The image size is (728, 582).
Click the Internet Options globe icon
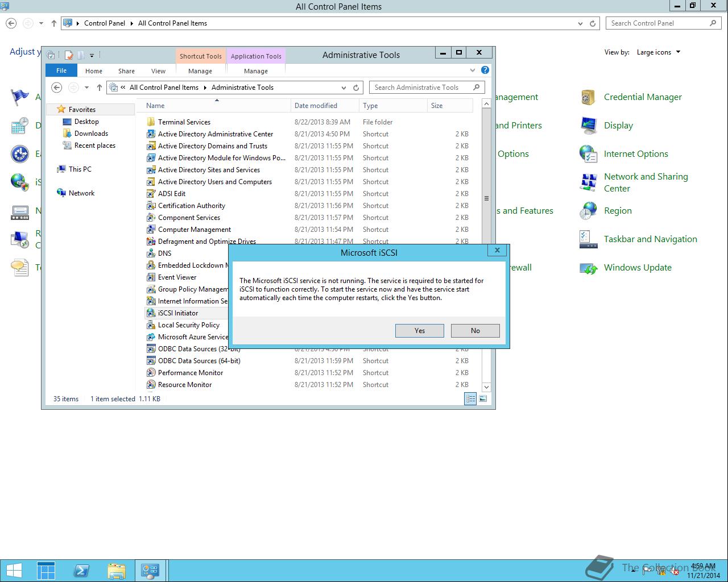click(x=588, y=154)
